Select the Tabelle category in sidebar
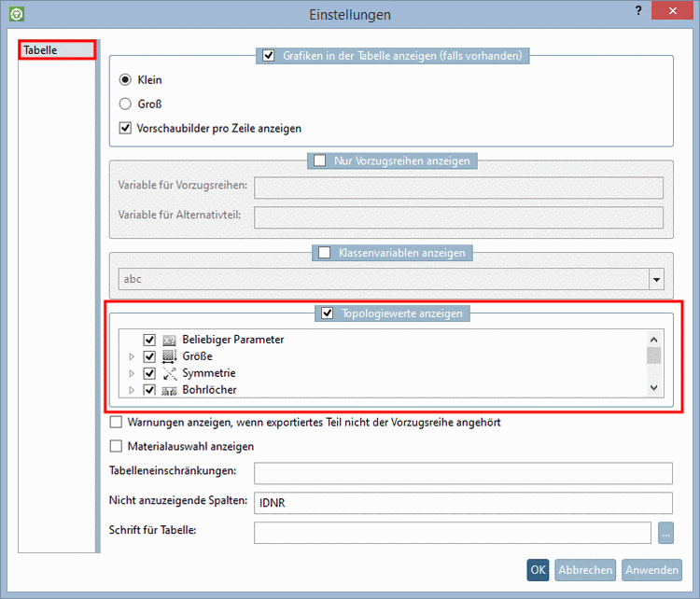This screenshot has width=700, height=599. pos(57,50)
